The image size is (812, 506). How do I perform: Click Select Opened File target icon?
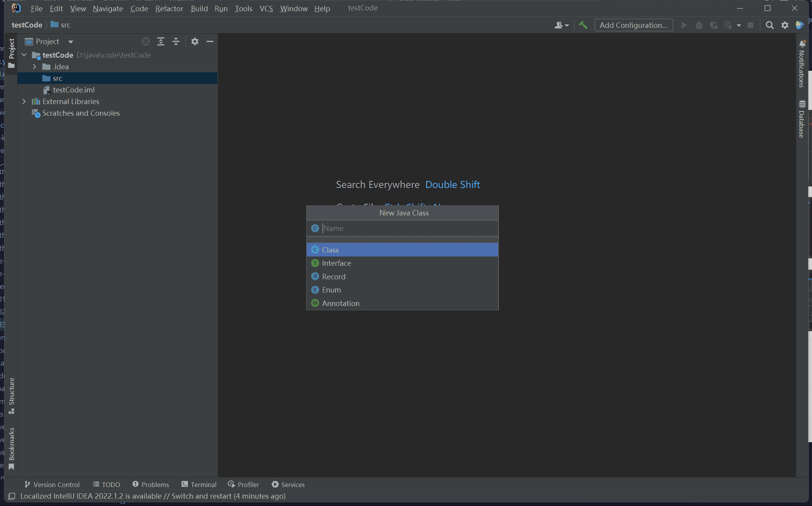[x=145, y=41]
